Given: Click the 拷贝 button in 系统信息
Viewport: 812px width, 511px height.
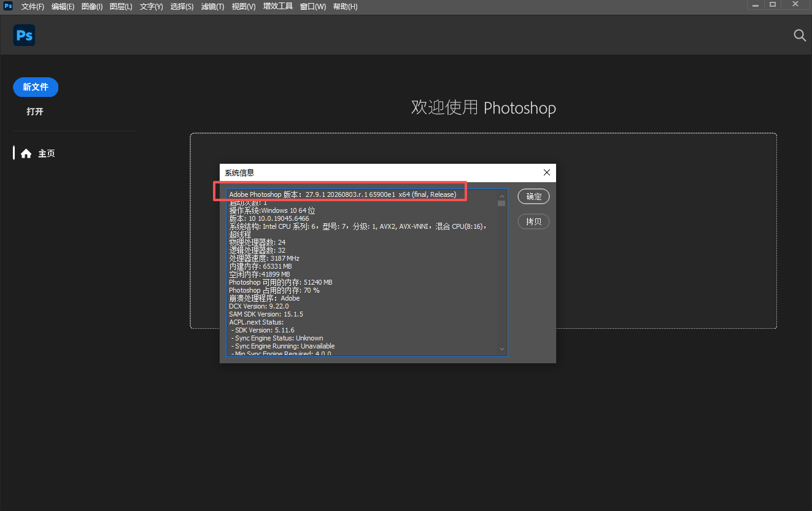Looking at the screenshot, I should pos(533,221).
